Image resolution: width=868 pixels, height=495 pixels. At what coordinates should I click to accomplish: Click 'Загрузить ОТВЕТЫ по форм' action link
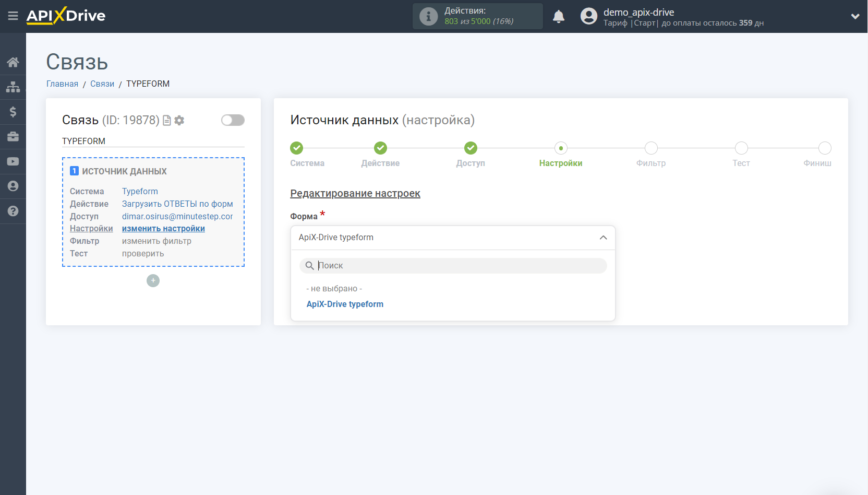point(177,204)
